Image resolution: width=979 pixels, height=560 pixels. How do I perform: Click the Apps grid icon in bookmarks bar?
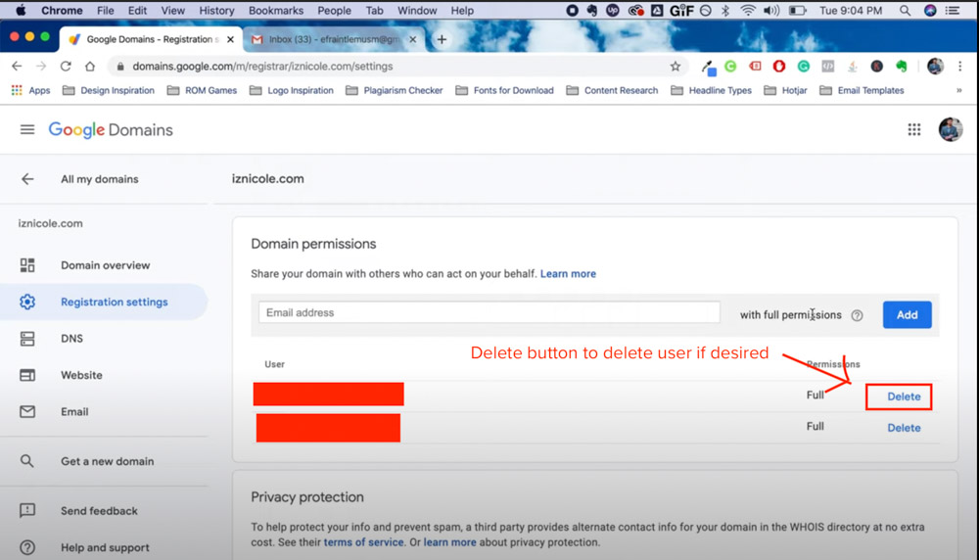(17, 90)
